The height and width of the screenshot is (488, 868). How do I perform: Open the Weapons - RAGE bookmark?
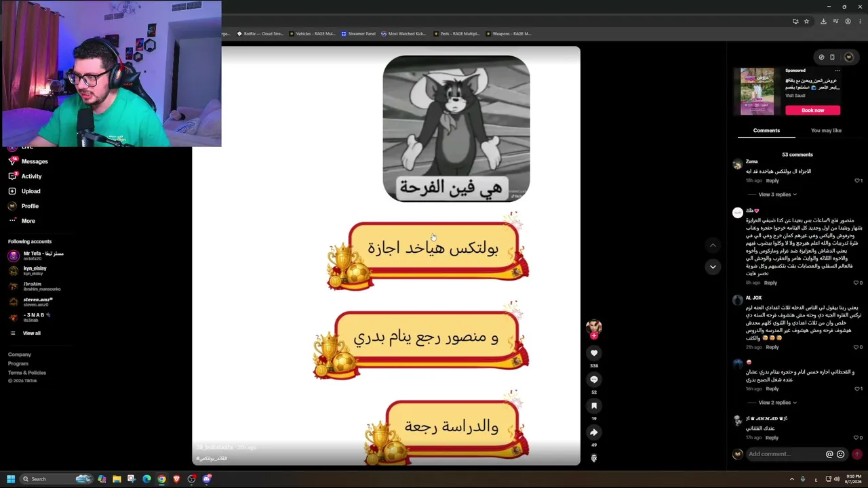coord(508,34)
